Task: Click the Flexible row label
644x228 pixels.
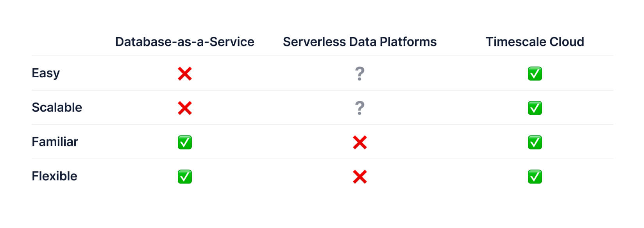Action: coord(54,176)
